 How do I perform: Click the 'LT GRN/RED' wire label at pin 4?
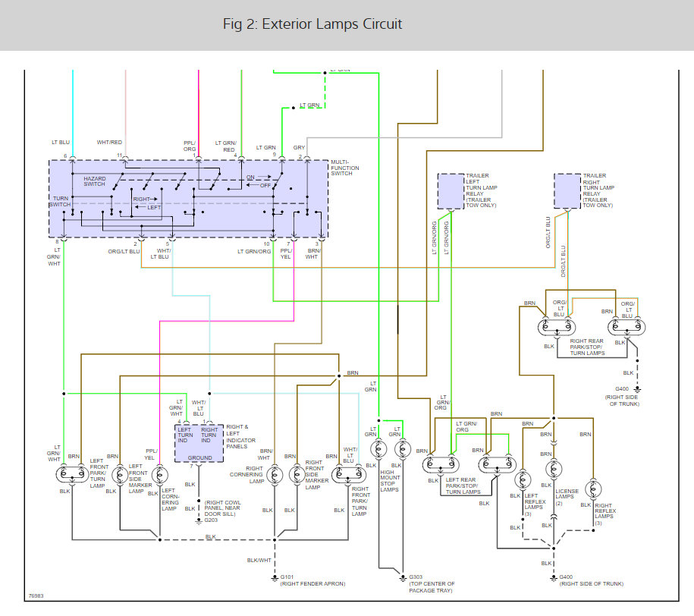[226, 146]
